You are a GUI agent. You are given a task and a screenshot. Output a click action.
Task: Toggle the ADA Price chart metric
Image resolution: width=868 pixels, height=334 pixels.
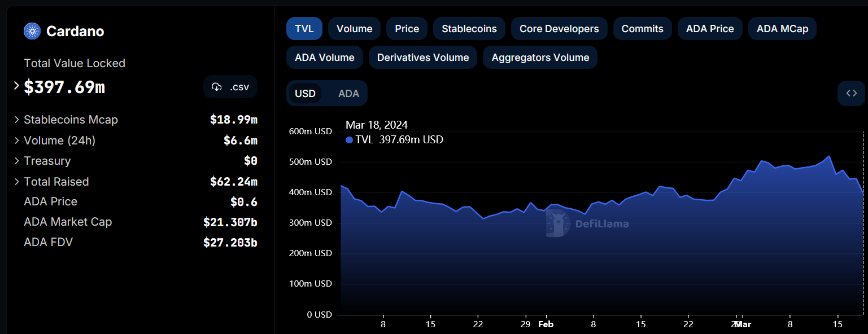pos(710,29)
